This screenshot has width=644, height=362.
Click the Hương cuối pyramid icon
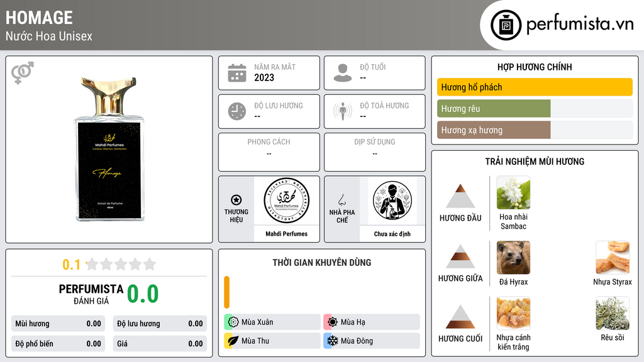(460, 317)
